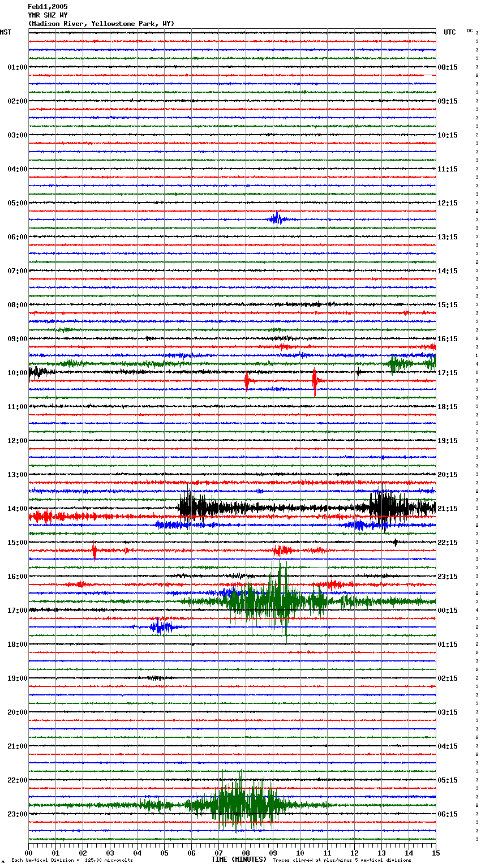Pick minute 09 on the time axis
Image resolution: width=481 pixels, height=868 pixels.
pos(273,853)
